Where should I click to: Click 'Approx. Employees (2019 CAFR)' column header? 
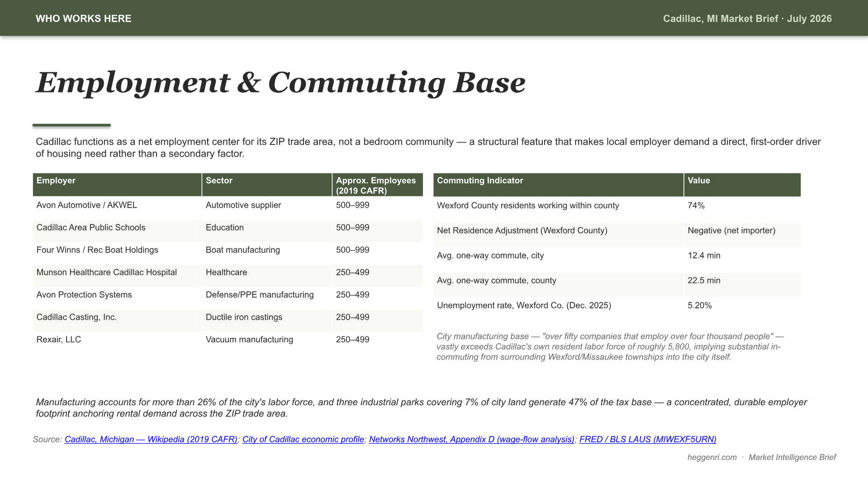378,185
